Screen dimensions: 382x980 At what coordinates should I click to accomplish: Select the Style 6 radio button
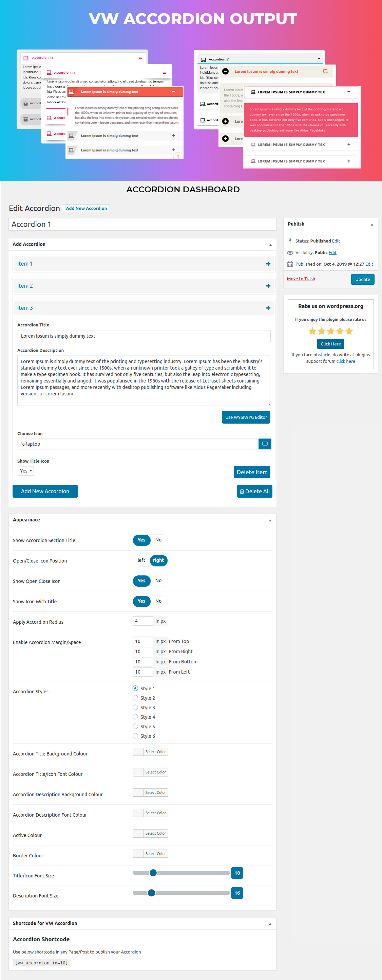[135, 736]
